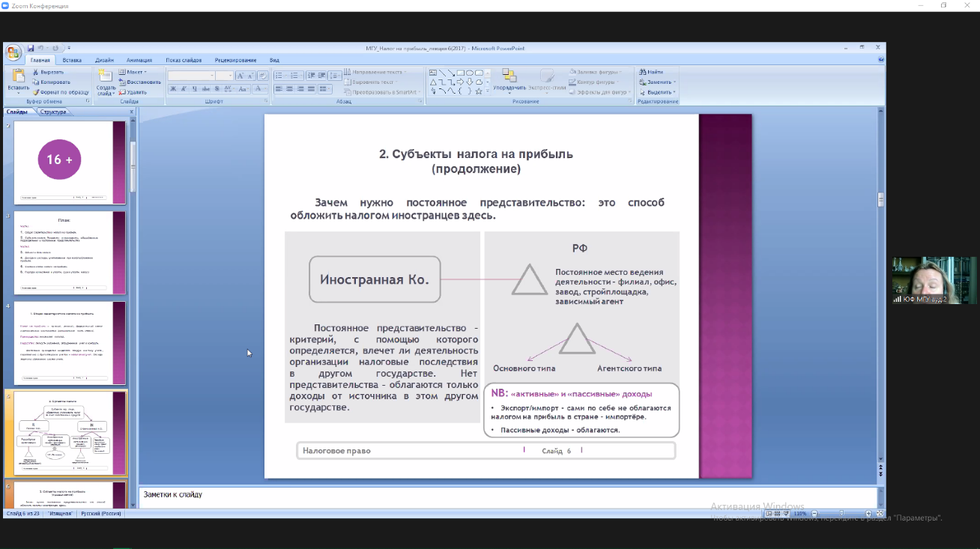Open the font size combo box
Screen dimensions: 980x549
[x=225, y=76]
